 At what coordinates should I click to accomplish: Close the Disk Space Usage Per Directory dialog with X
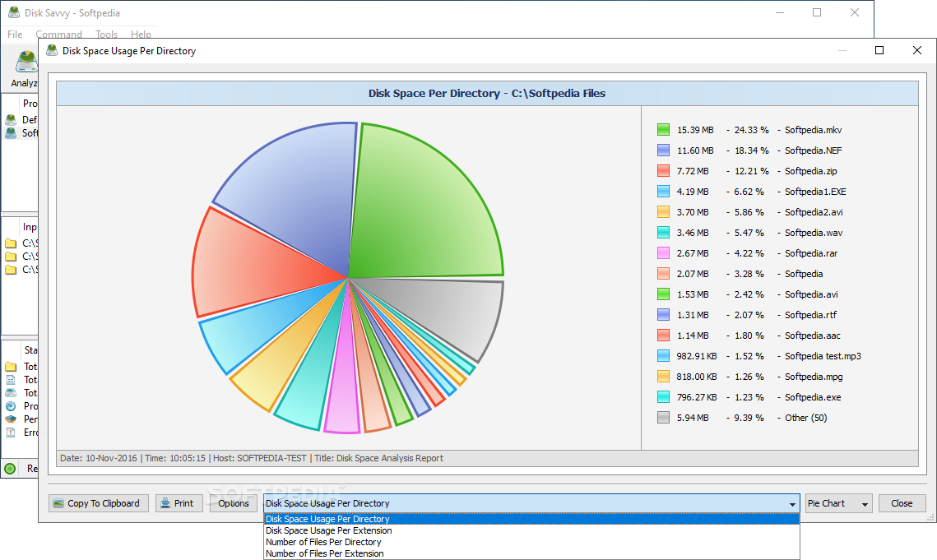click(x=917, y=50)
